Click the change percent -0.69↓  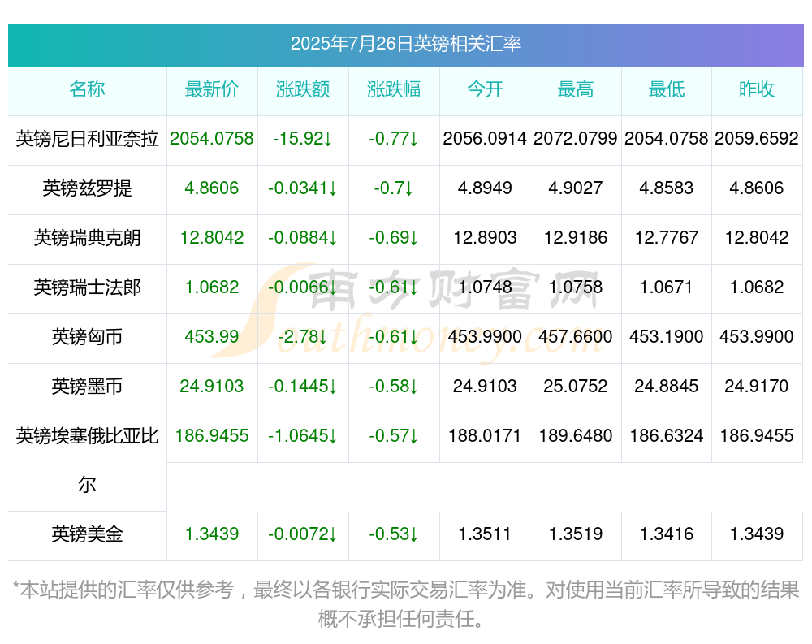[394, 238]
